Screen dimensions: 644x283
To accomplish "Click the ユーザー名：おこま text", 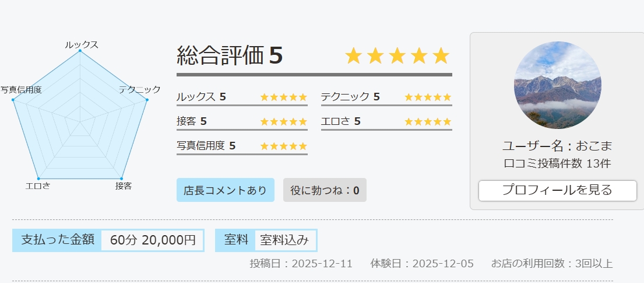I will click(x=557, y=146).
